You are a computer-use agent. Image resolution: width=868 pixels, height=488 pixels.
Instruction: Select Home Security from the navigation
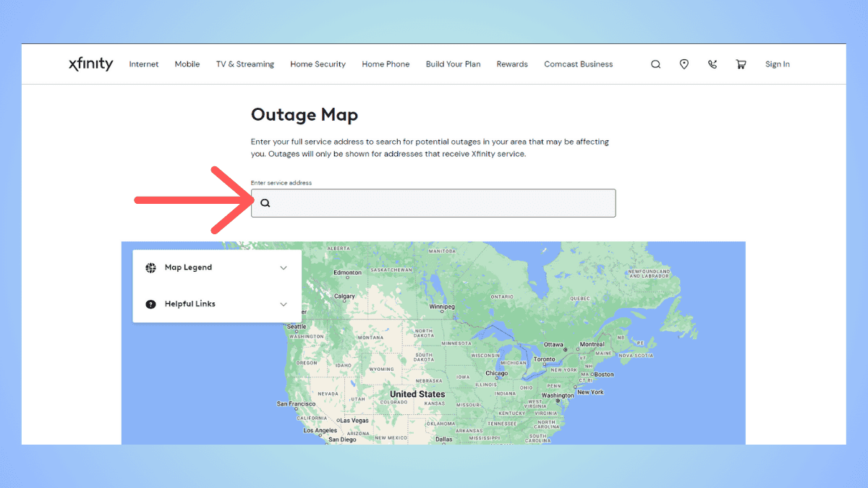(318, 64)
